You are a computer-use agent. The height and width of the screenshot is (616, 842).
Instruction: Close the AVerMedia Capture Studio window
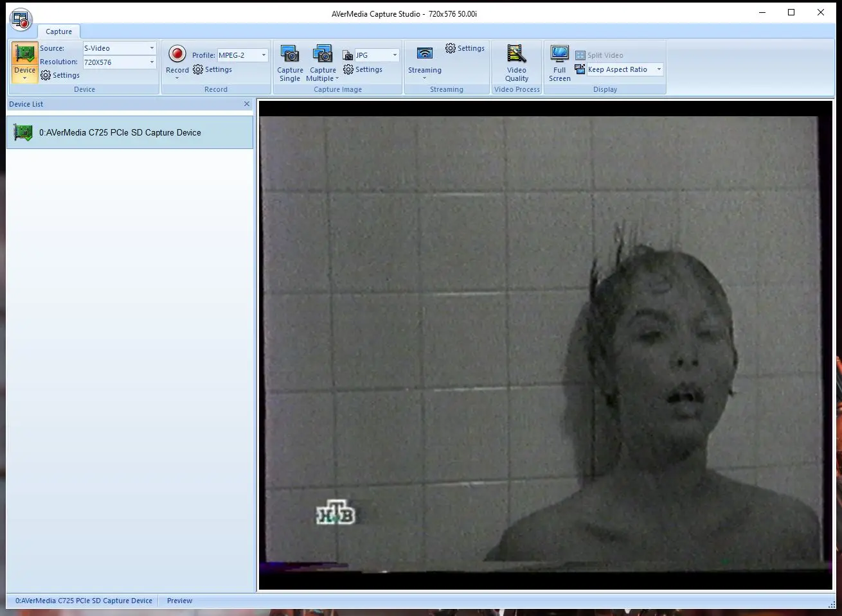point(821,13)
